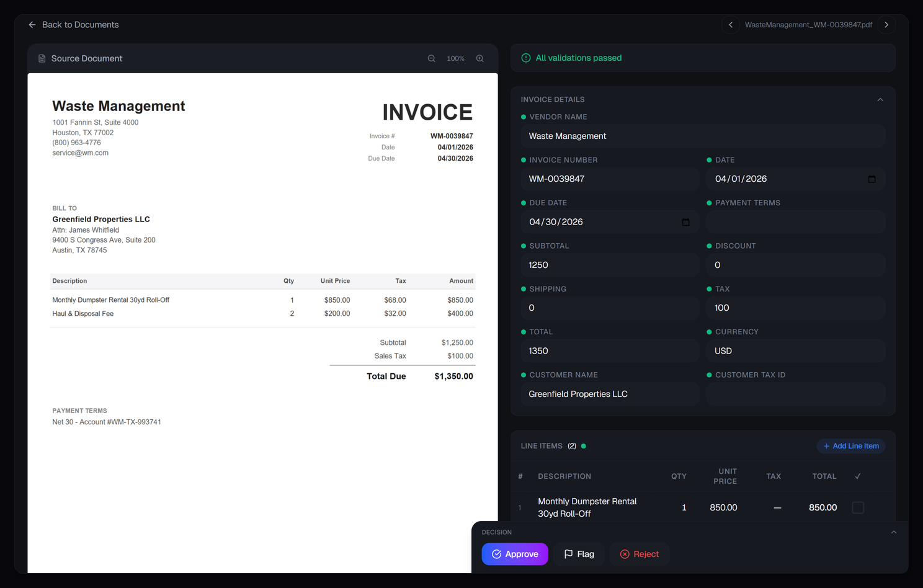Flag the invoice
923x588 pixels.
pyautogui.click(x=579, y=554)
